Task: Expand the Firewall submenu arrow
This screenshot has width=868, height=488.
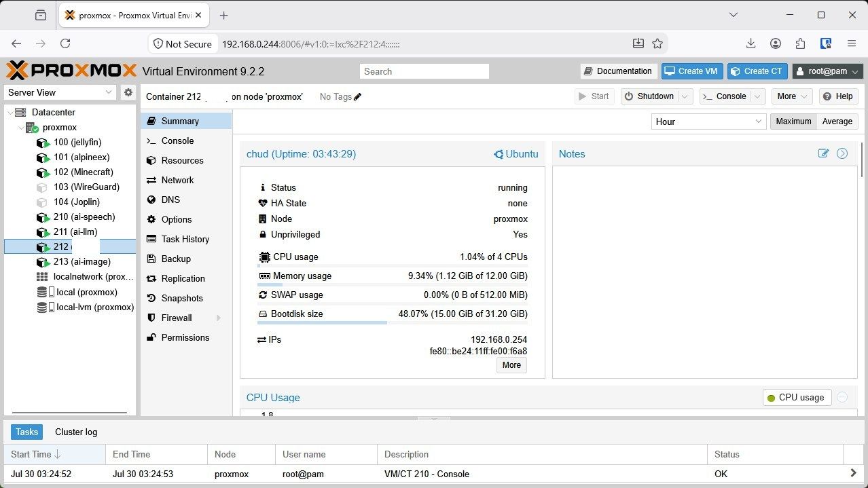Action: (x=219, y=318)
